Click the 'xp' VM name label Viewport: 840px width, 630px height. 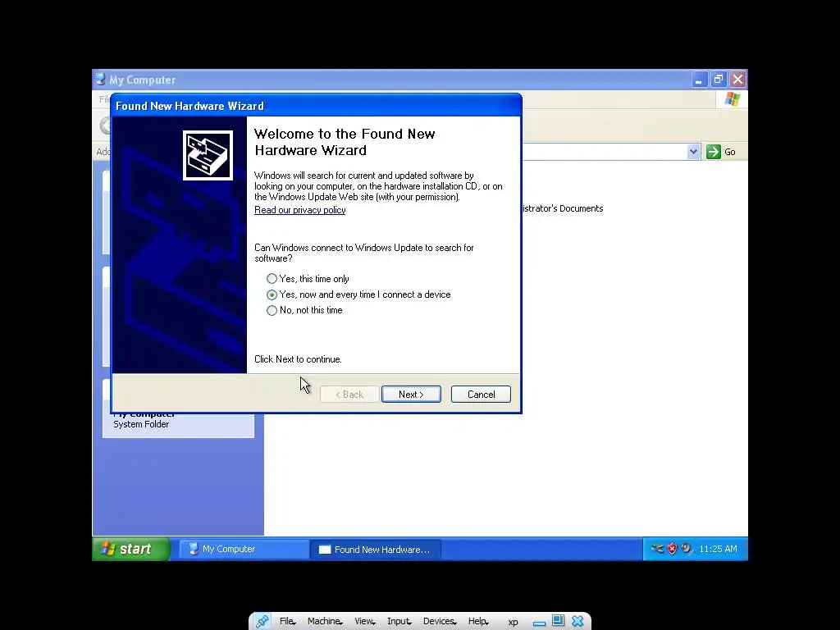pos(513,622)
